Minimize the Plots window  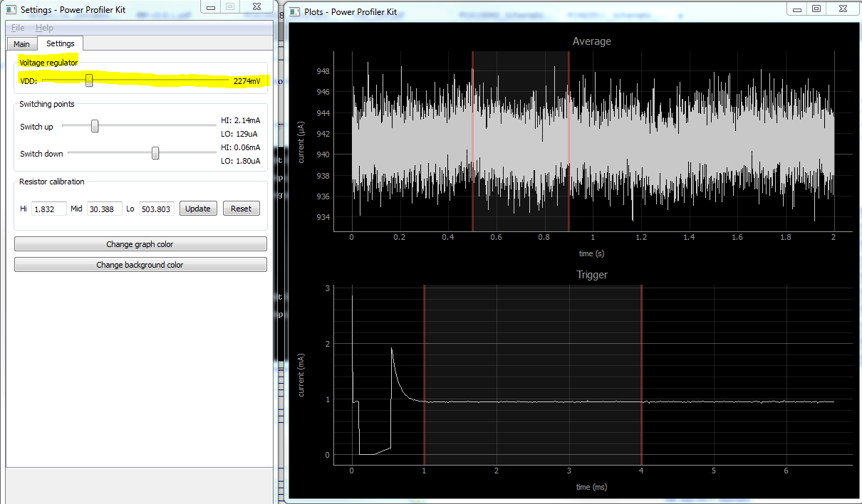(799, 9)
